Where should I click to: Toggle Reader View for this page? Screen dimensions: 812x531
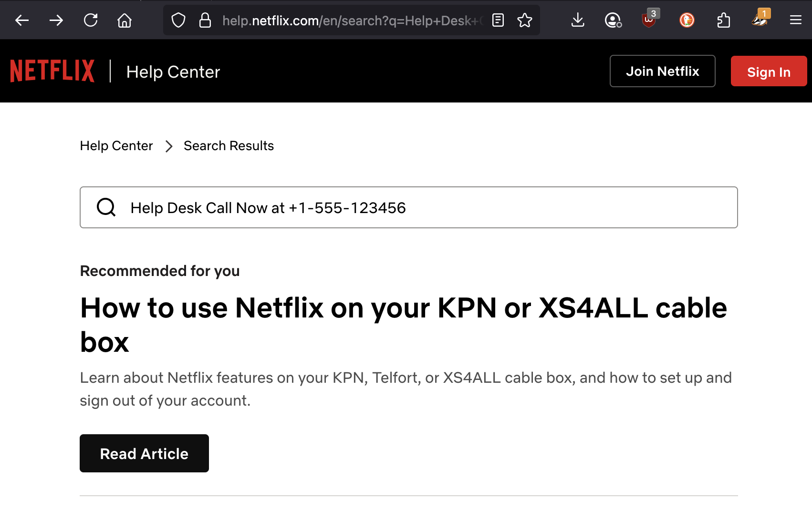tap(498, 20)
